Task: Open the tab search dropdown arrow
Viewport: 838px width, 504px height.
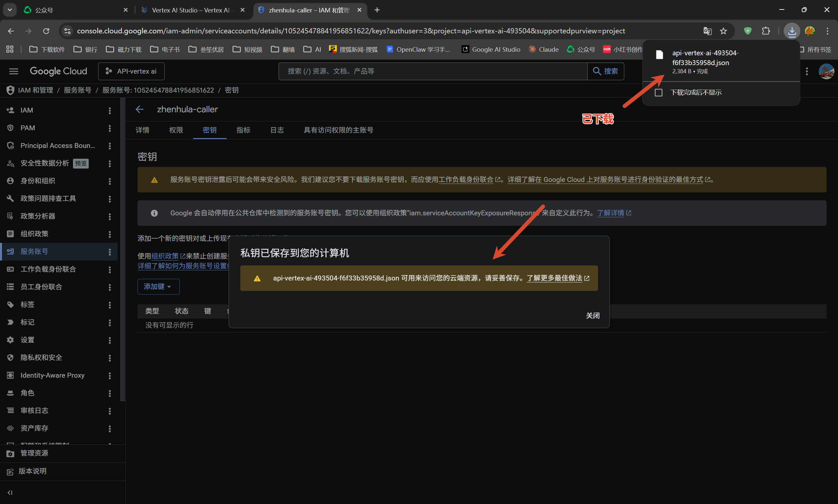Action: pos(10,10)
